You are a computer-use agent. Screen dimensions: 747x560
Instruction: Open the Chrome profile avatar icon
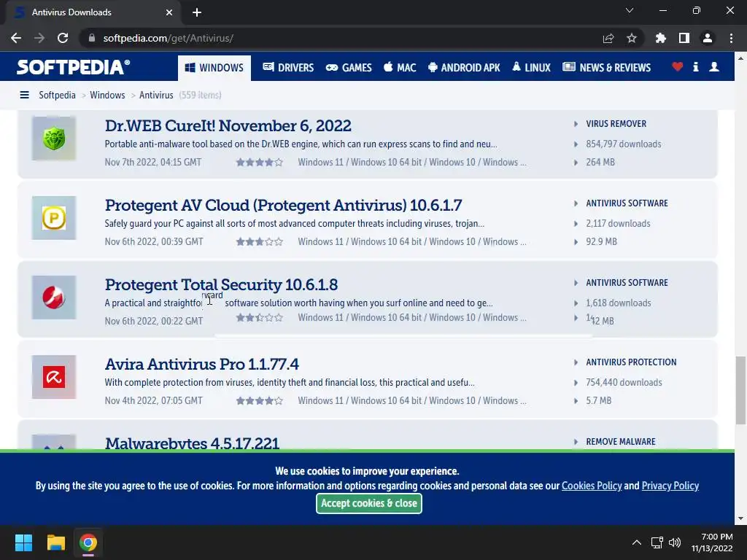(708, 38)
